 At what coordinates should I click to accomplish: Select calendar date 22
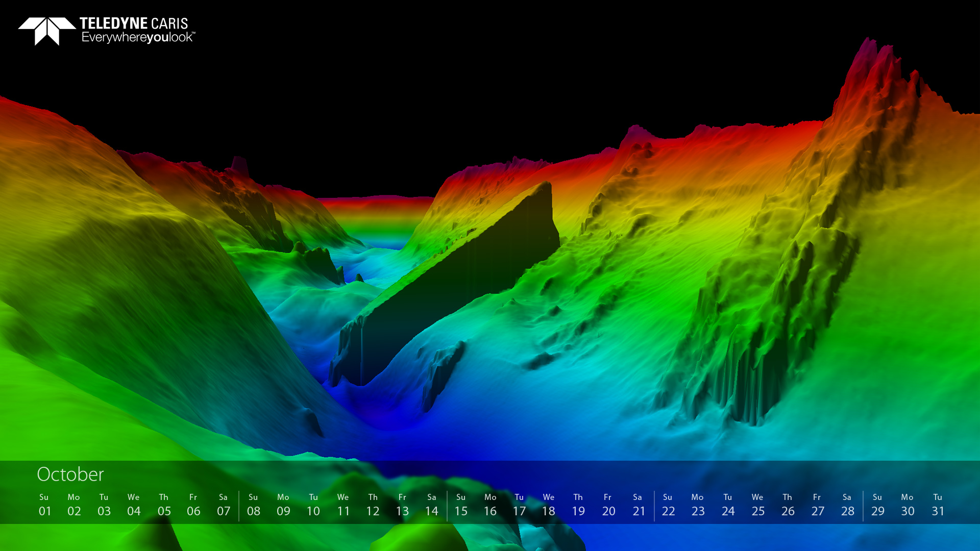[669, 511]
